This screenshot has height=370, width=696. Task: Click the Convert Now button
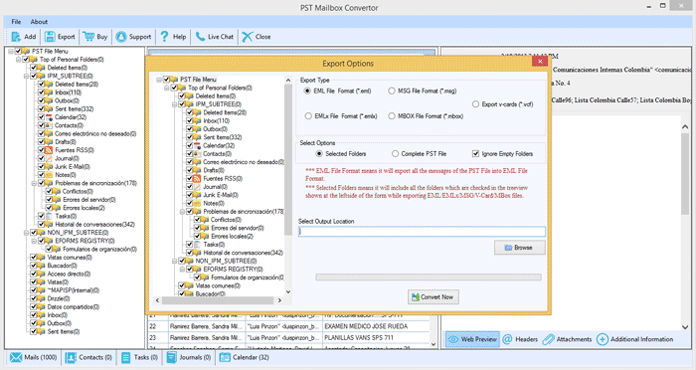click(433, 297)
